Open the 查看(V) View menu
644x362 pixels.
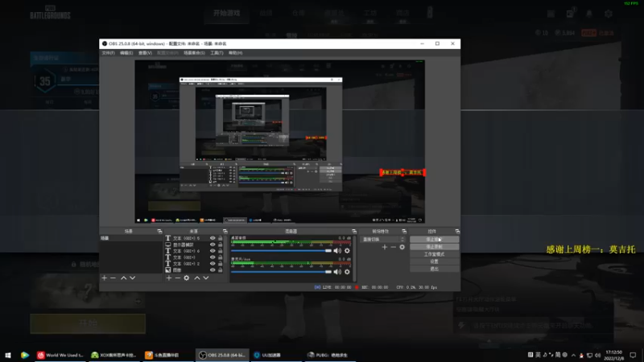[x=145, y=53]
